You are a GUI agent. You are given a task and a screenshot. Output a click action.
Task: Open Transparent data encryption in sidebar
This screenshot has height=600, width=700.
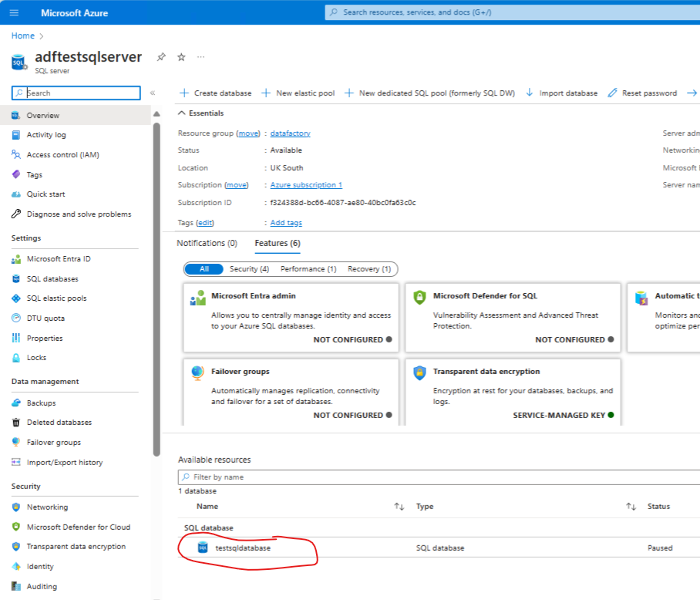pyautogui.click(x=76, y=547)
